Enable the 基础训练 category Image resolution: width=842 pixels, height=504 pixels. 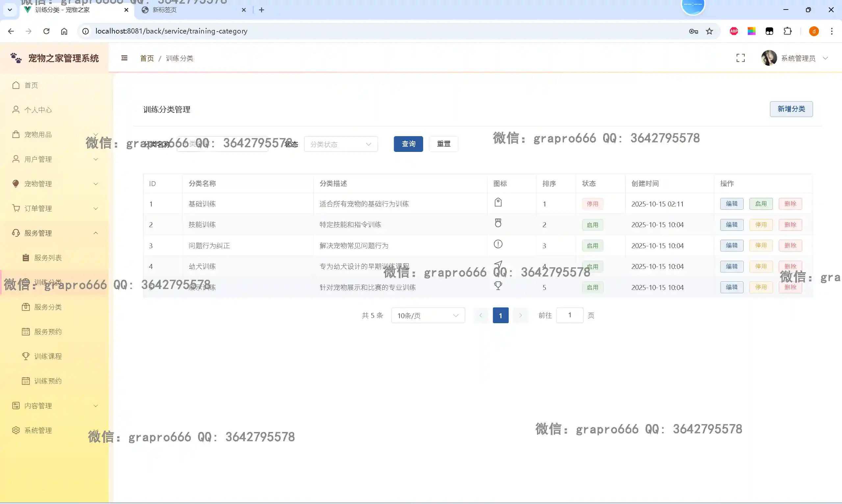pyautogui.click(x=761, y=204)
